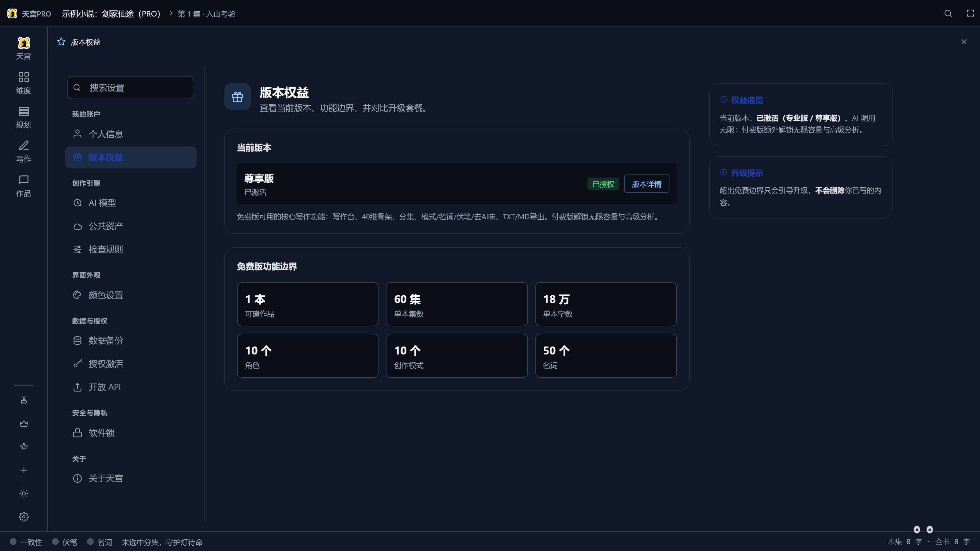Open the 天宫 home icon in sidebar

[x=24, y=48]
